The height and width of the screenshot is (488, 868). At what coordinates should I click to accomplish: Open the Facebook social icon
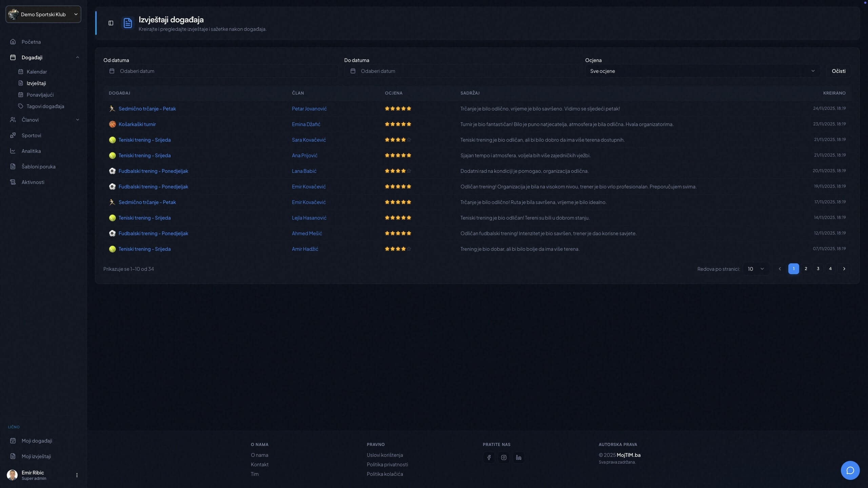489,457
